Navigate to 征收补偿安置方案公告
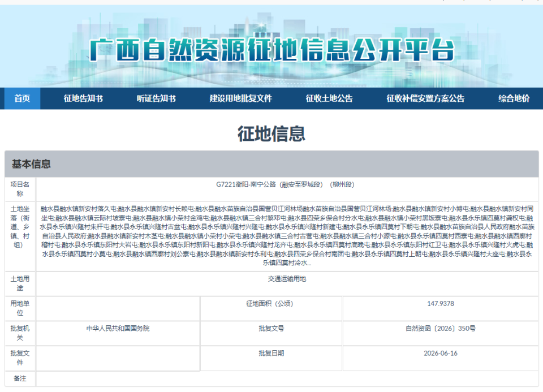This screenshot has width=543, height=392. 425,98
